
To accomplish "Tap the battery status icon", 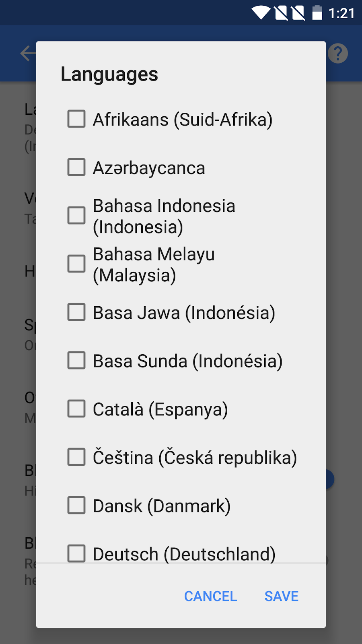I will 317,13.
